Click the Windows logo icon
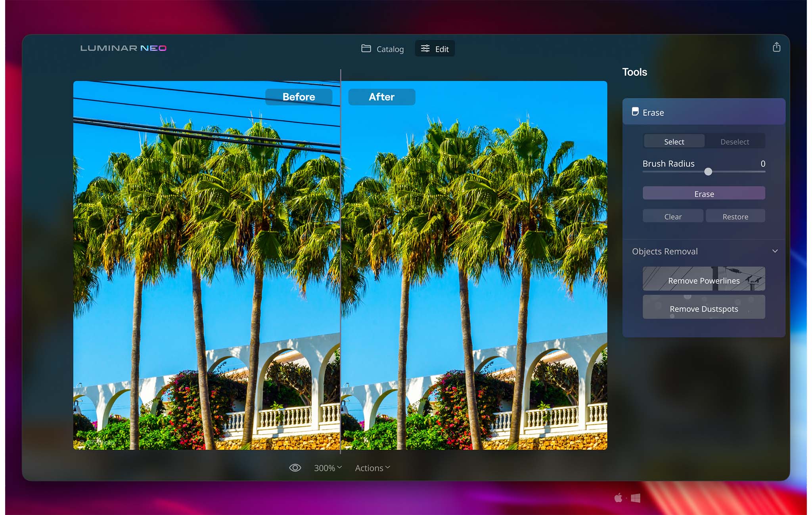Image resolution: width=812 pixels, height=515 pixels. 636,498
